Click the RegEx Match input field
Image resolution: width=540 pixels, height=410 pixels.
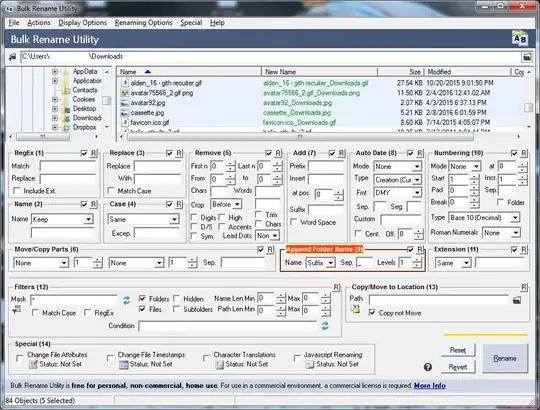coord(68,166)
